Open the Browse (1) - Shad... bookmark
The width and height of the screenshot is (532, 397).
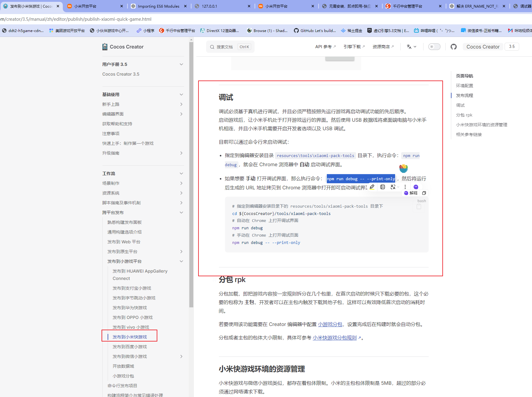click(267, 30)
